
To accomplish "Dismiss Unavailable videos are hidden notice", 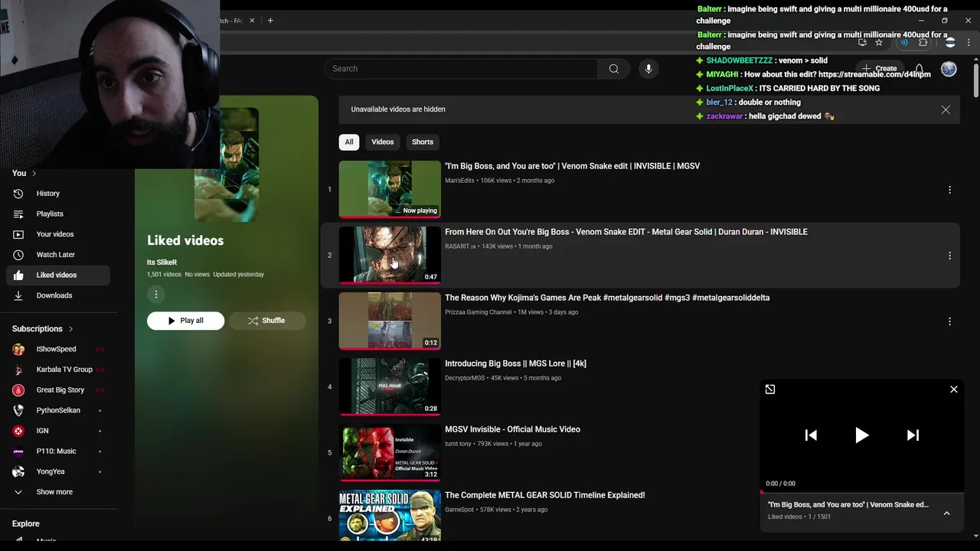I will 946,109.
